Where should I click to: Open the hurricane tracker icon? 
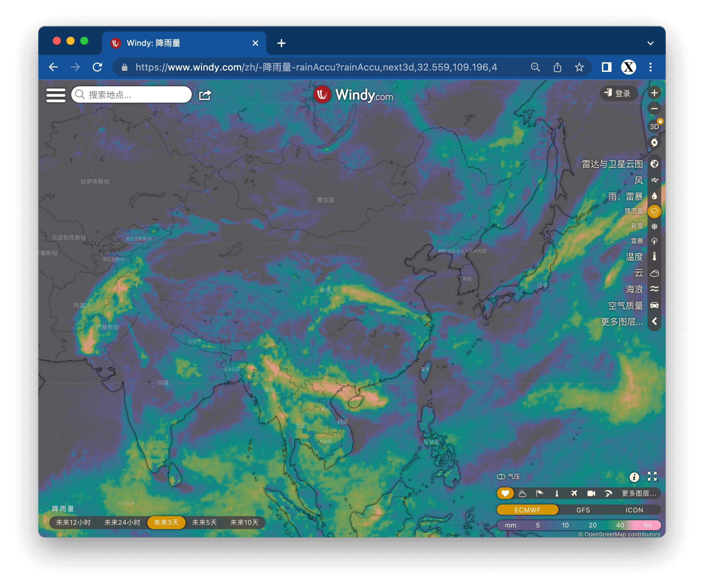(654, 142)
